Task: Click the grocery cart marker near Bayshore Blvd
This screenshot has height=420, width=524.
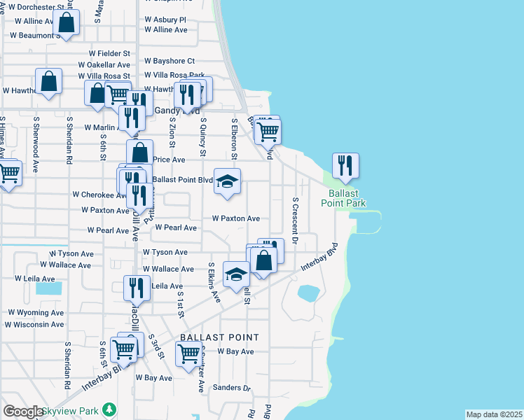Action: click(268, 134)
